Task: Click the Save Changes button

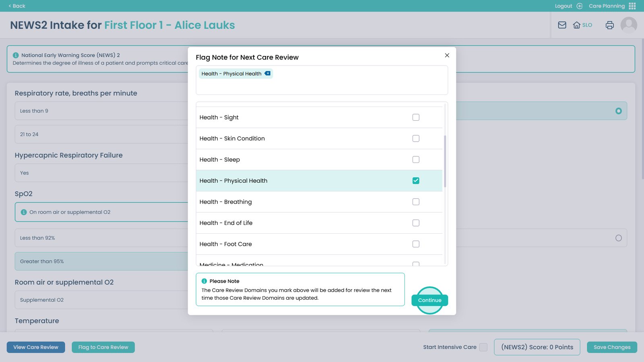Action: pyautogui.click(x=612, y=347)
